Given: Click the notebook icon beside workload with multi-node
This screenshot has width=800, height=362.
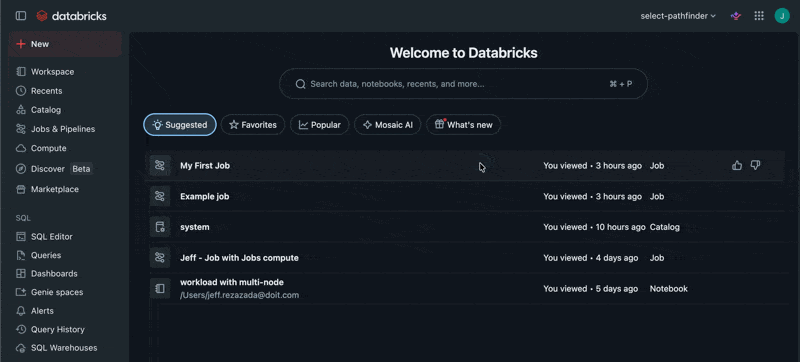Looking at the screenshot, I should click(160, 289).
